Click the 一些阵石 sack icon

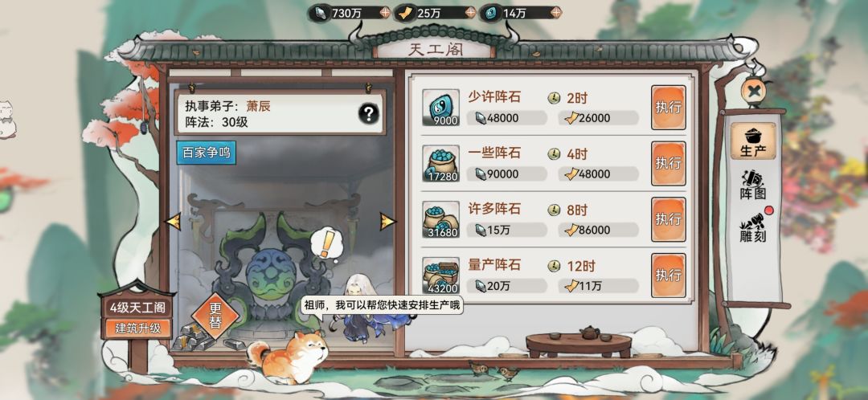point(440,163)
